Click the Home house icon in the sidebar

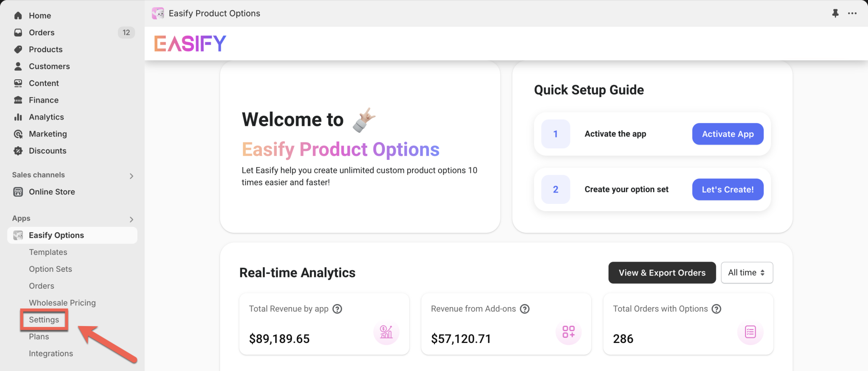(x=18, y=16)
